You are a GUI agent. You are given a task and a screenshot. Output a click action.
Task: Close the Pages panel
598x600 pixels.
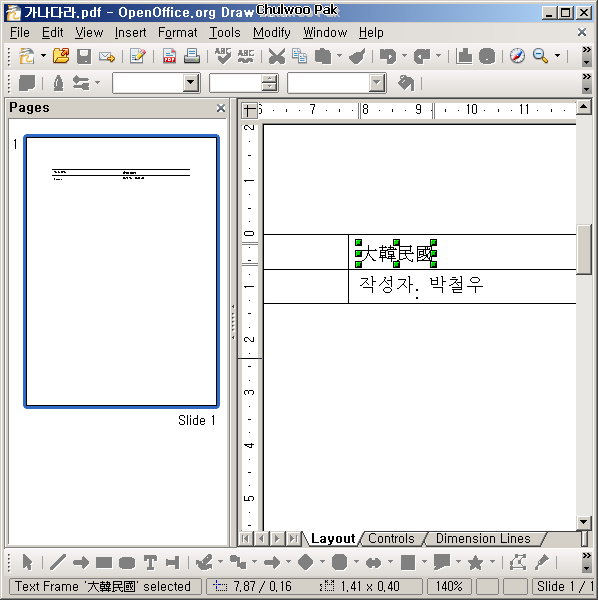[221, 108]
